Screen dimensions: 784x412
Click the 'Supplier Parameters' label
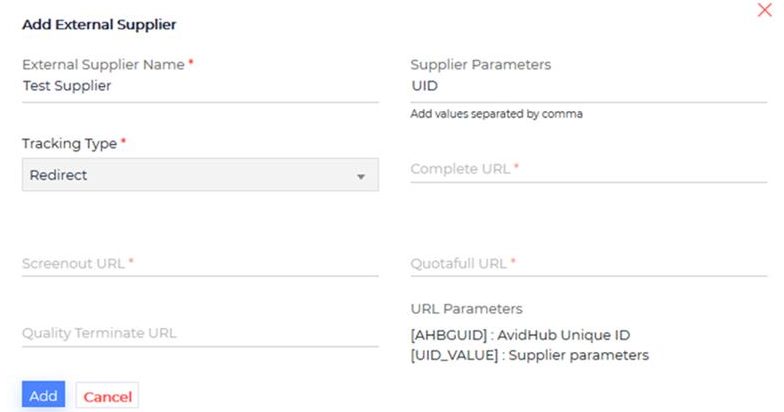[x=480, y=64]
